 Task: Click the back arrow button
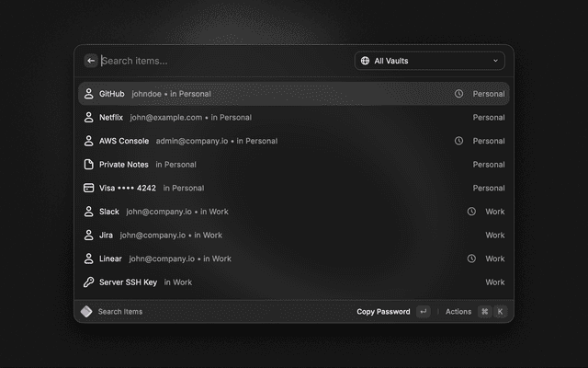coord(91,61)
